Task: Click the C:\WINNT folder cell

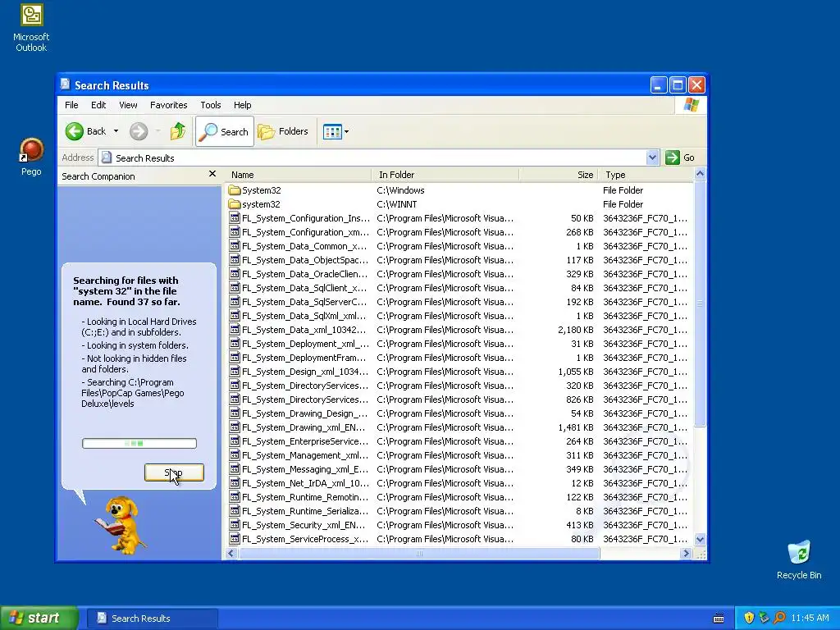Action: tap(396, 204)
